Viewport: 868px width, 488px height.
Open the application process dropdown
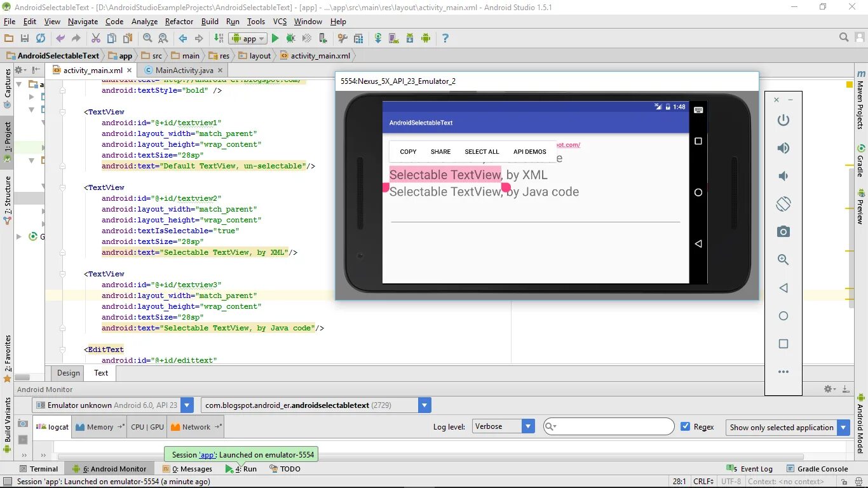coord(316,405)
